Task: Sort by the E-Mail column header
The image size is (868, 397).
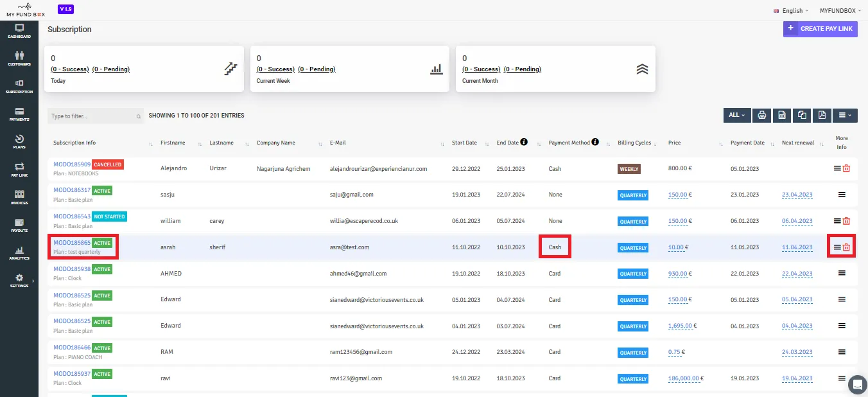Action: (x=338, y=143)
